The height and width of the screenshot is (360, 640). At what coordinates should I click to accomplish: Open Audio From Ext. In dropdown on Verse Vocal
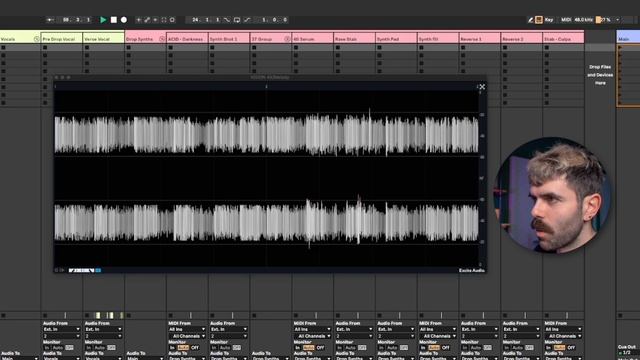pyautogui.click(x=104, y=329)
